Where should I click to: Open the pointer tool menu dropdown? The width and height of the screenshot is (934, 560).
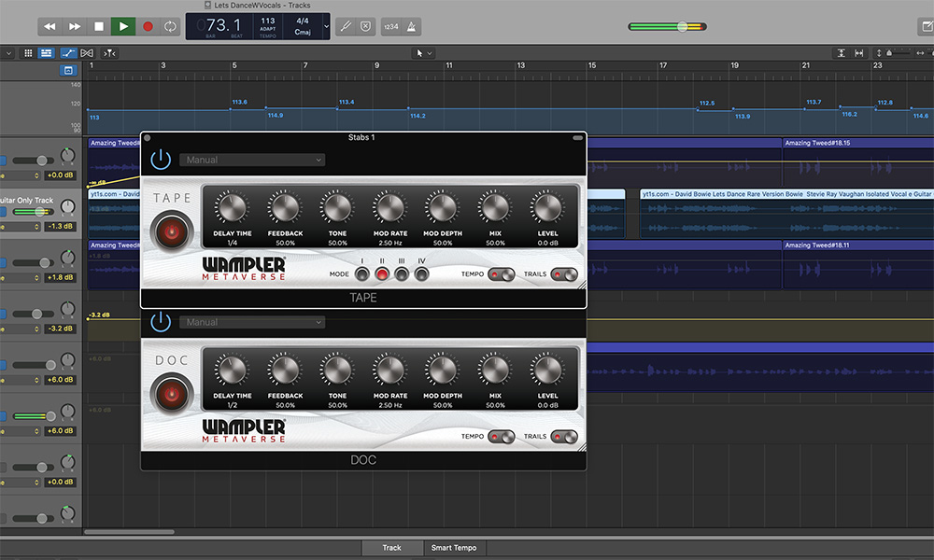coord(423,53)
